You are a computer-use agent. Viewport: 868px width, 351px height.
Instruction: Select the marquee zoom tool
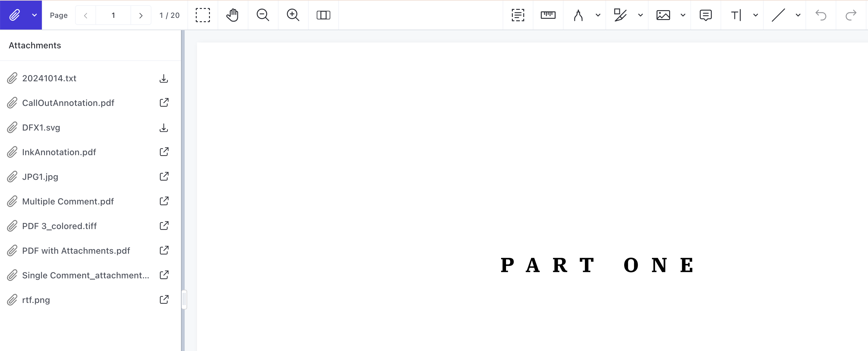point(203,15)
